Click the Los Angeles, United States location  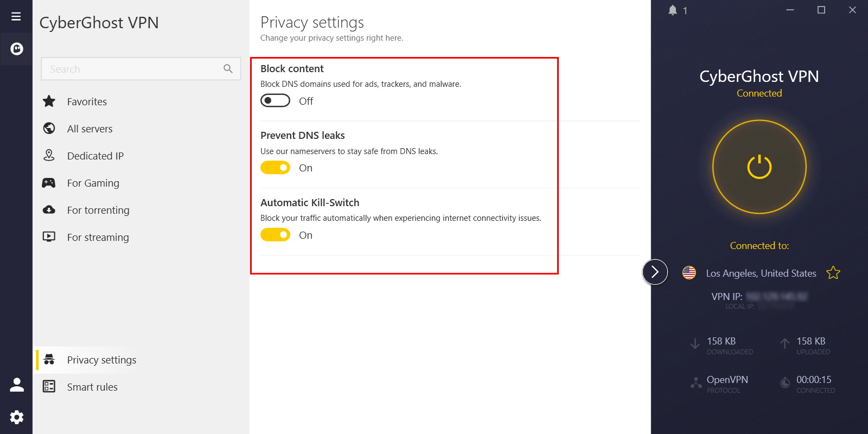pos(761,273)
